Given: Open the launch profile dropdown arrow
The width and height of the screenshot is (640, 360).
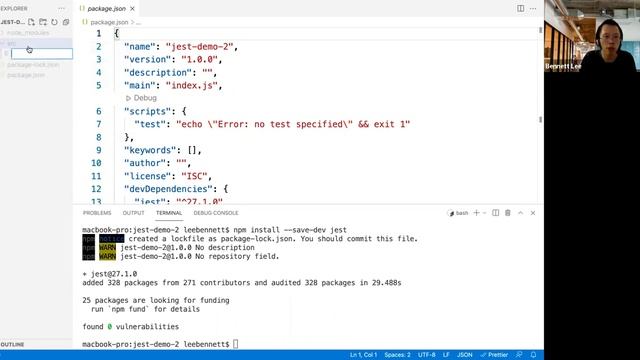Looking at the screenshot, I should (x=484, y=213).
